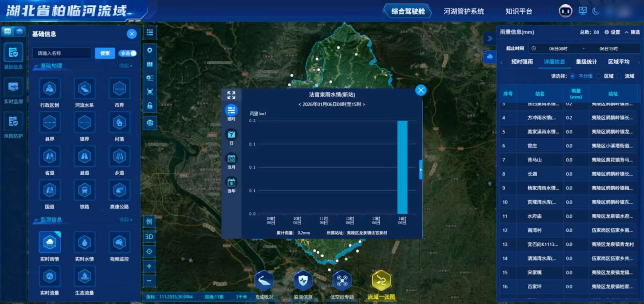Viewport: 644px width, 304px height.
Task: Open the 河湖管护系统 menu
Action: (x=464, y=11)
